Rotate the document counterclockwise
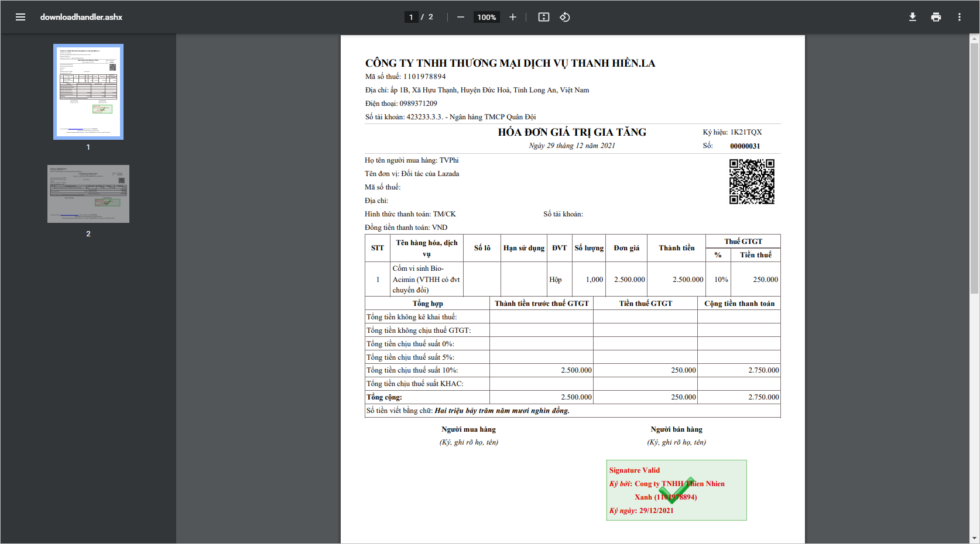Screen dimensions: 980x544 pos(565,17)
